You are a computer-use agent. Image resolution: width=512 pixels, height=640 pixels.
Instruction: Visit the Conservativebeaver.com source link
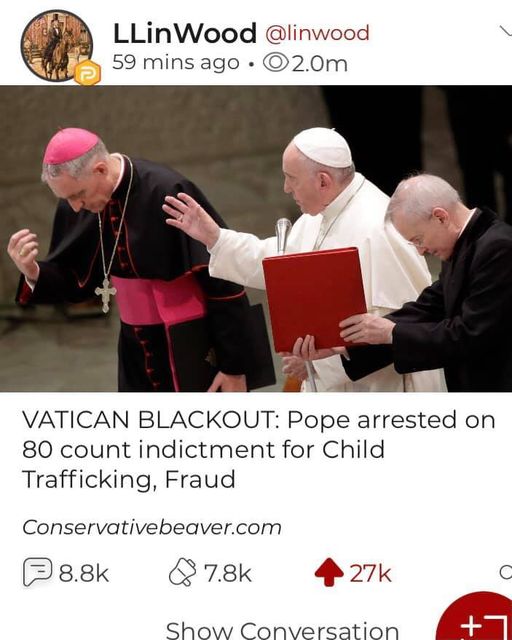(152, 527)
